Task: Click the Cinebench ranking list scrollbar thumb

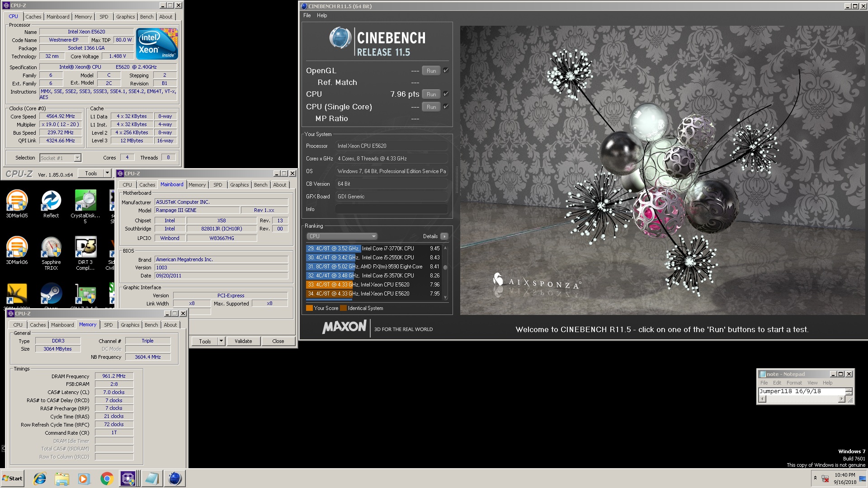Action: pos(445,267)
